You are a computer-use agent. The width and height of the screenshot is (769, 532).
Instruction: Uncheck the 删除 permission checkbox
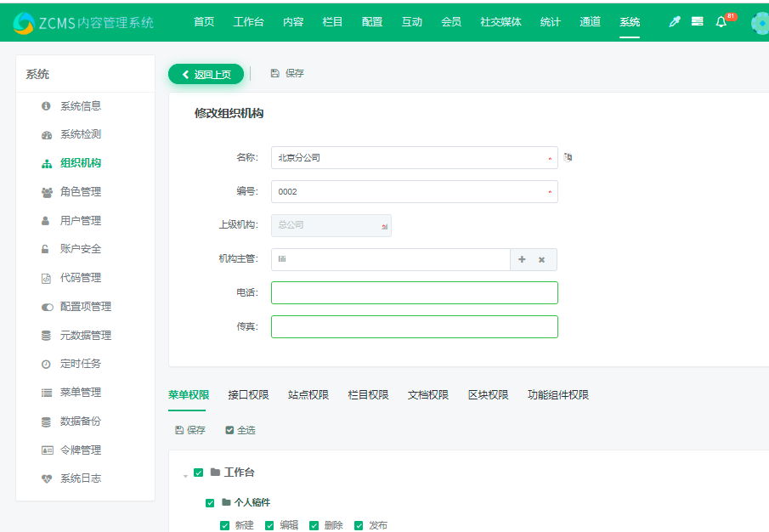click(x=314, y=526)
